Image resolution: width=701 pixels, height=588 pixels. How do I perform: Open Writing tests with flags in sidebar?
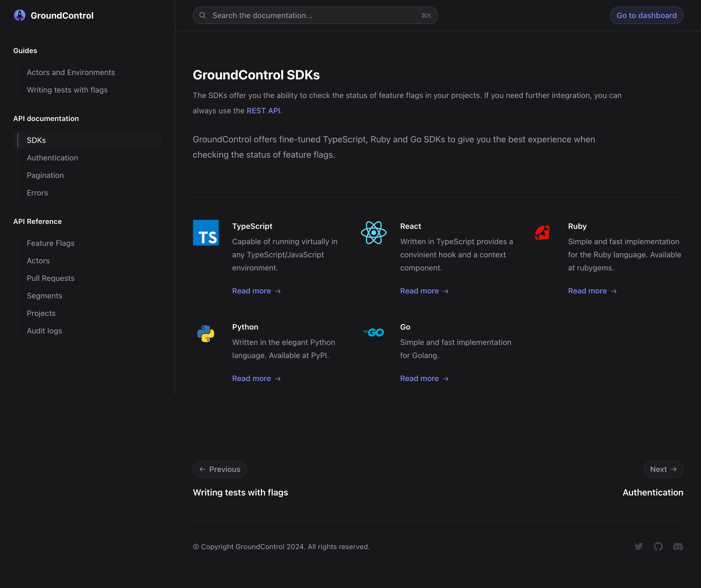click(x=67, y=90)
